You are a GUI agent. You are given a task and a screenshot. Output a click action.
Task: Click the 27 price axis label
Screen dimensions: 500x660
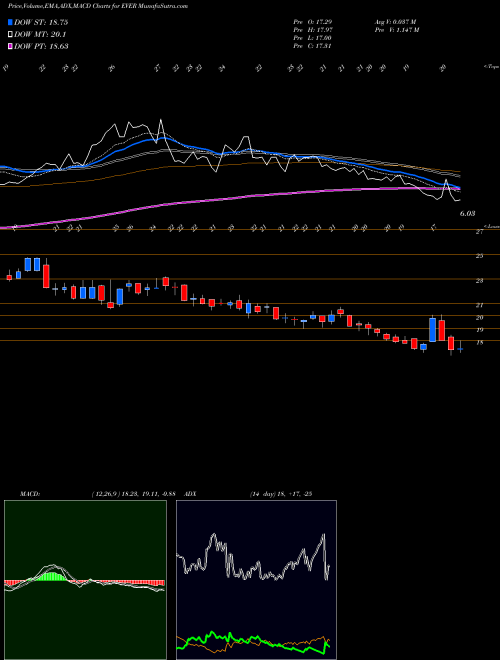tap(479, 232)
